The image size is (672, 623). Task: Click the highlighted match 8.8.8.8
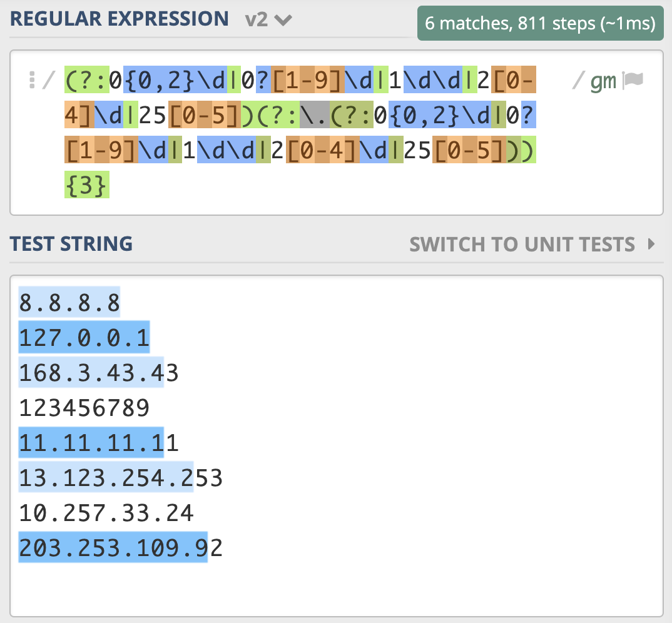coord(69,303)
